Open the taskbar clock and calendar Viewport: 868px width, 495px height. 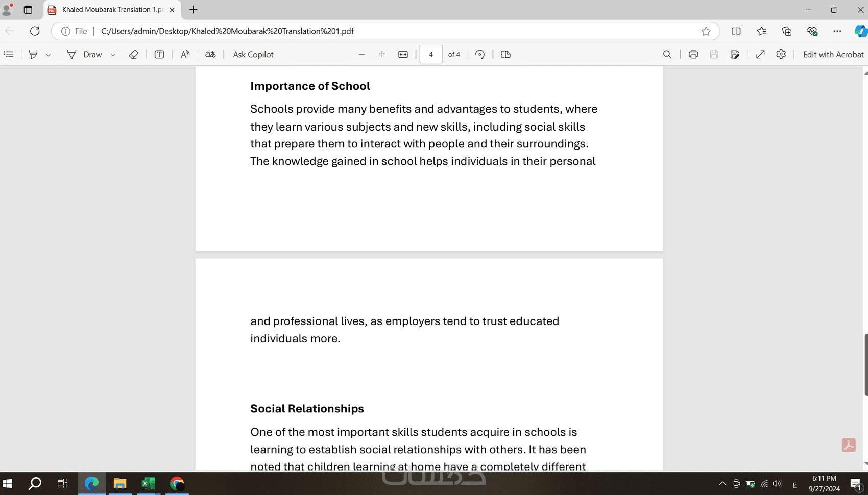point(824,483)
